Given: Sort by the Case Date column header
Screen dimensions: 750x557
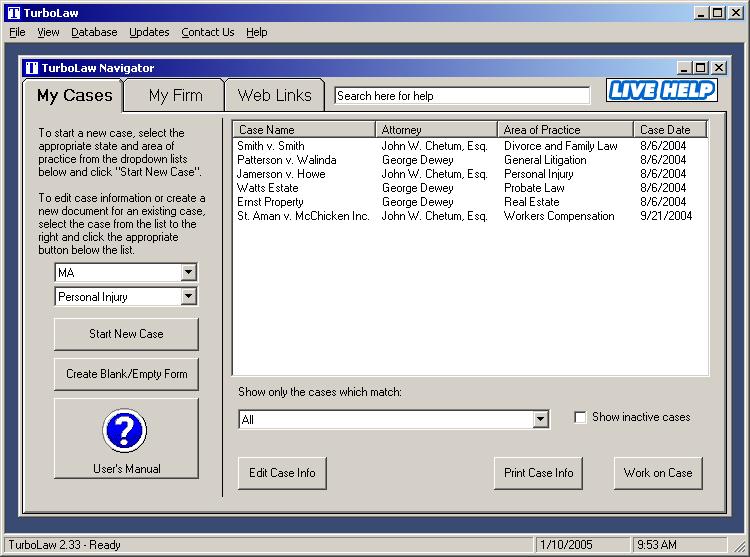Looking at the screenshot, I should click(670, 130).
